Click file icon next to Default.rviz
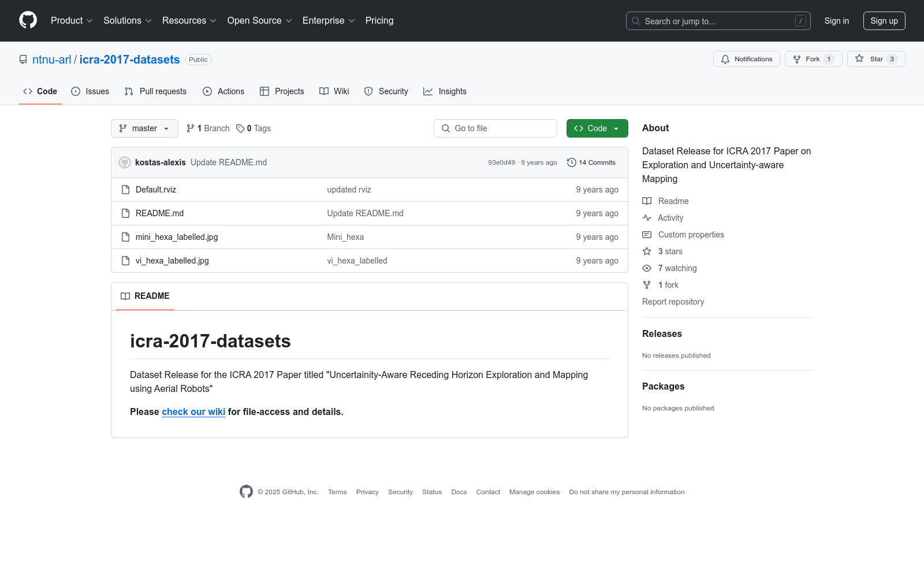The height and width of the screenshot is (578, 924). (126, 190)
